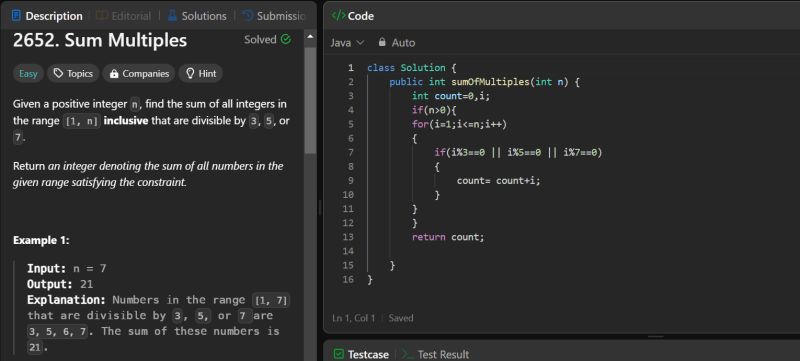
Task: Open the Java language dropdown
Action: [347, 42]
